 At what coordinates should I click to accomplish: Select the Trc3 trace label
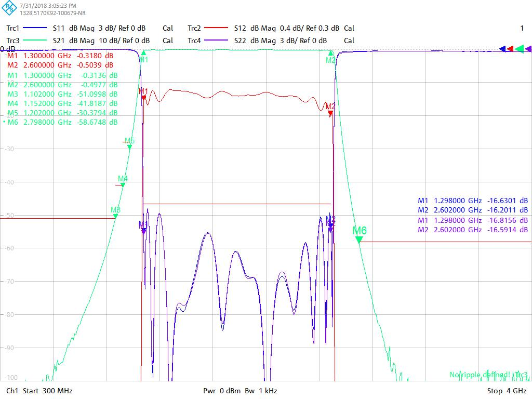pos(13,41)
